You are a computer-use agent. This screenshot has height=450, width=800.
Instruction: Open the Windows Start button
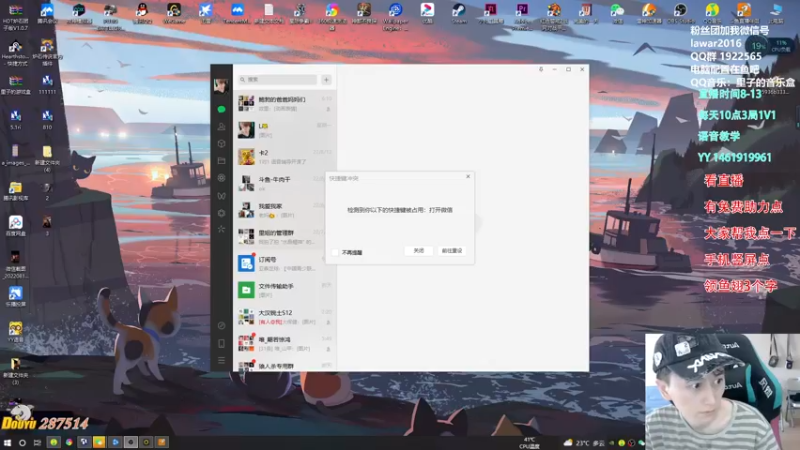(x=7, y=442)
